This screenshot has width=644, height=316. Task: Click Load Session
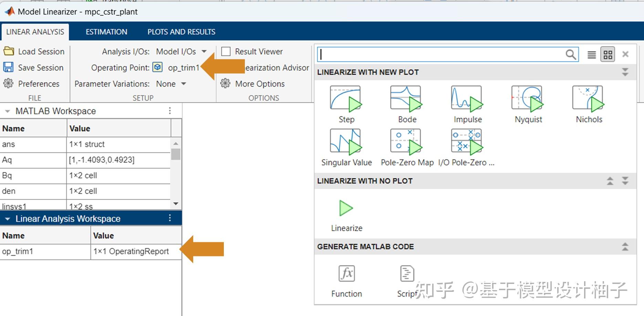(x=34, y=51)
